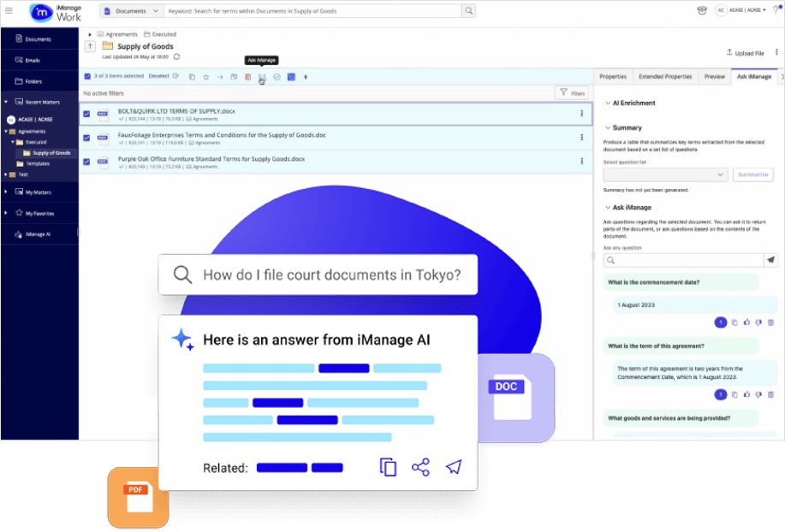Click the Upload File button
This screenshot has height=532, width=785.
tap(745, 52)
